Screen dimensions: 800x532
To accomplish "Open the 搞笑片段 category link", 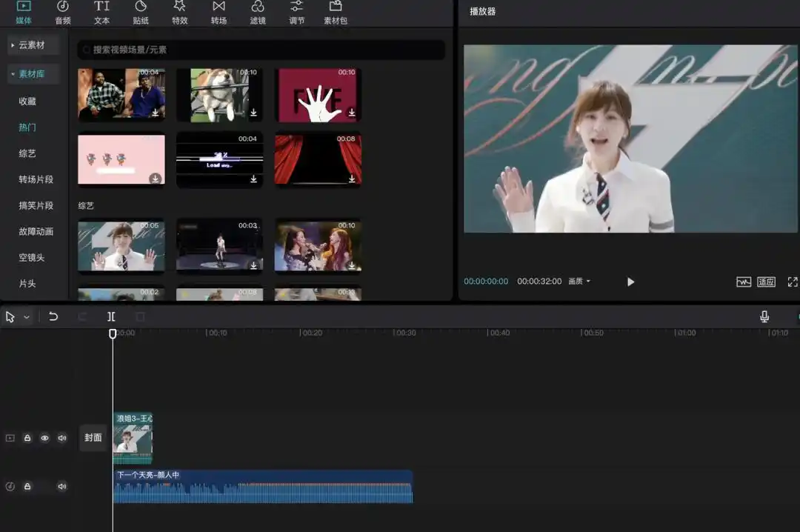I will (35, 205).
